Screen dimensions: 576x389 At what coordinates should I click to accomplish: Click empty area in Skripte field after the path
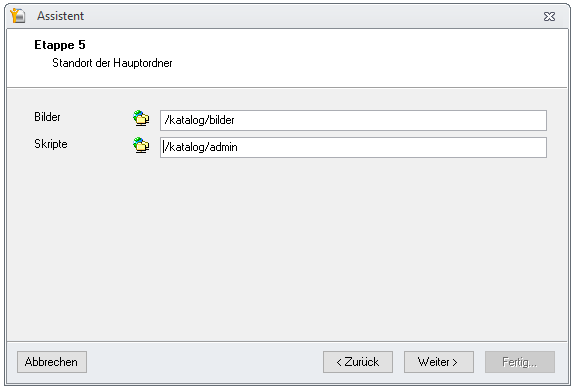pyautogui.click(x=391, y=147)
